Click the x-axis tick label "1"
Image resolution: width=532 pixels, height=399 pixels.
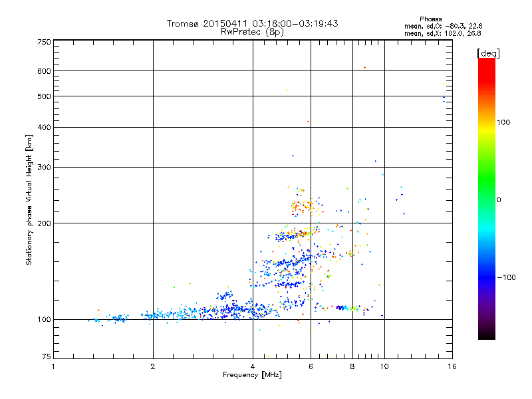[x=53, y=366]
